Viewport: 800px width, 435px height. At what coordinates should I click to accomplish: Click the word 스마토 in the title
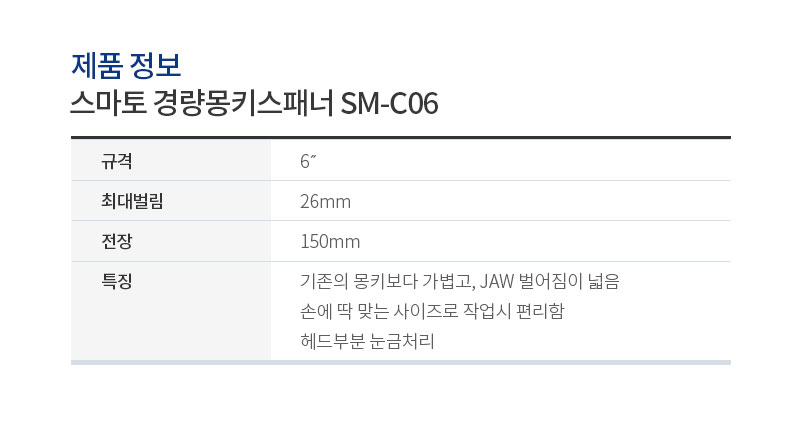coord(108,104)
